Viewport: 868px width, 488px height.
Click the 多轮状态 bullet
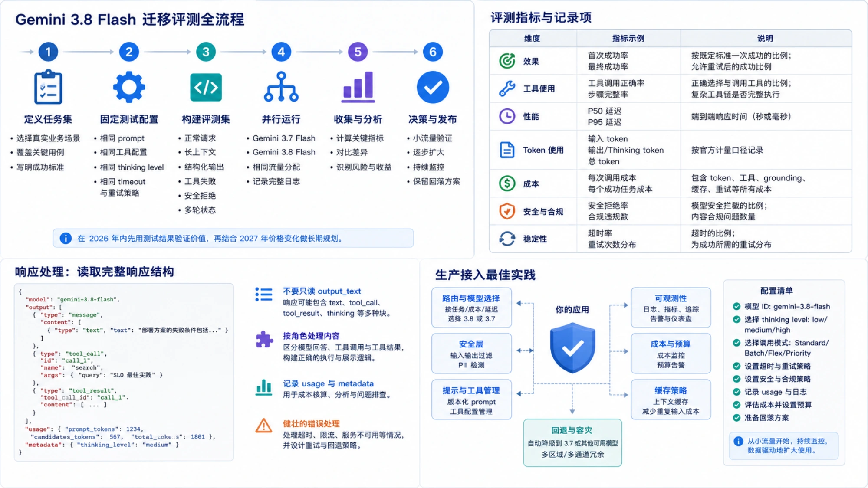pos(200,210)
